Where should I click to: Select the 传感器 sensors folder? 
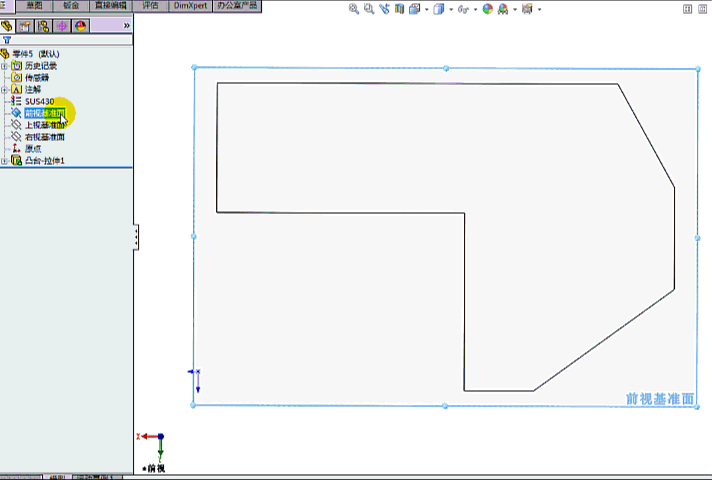(x=37, y=78)
